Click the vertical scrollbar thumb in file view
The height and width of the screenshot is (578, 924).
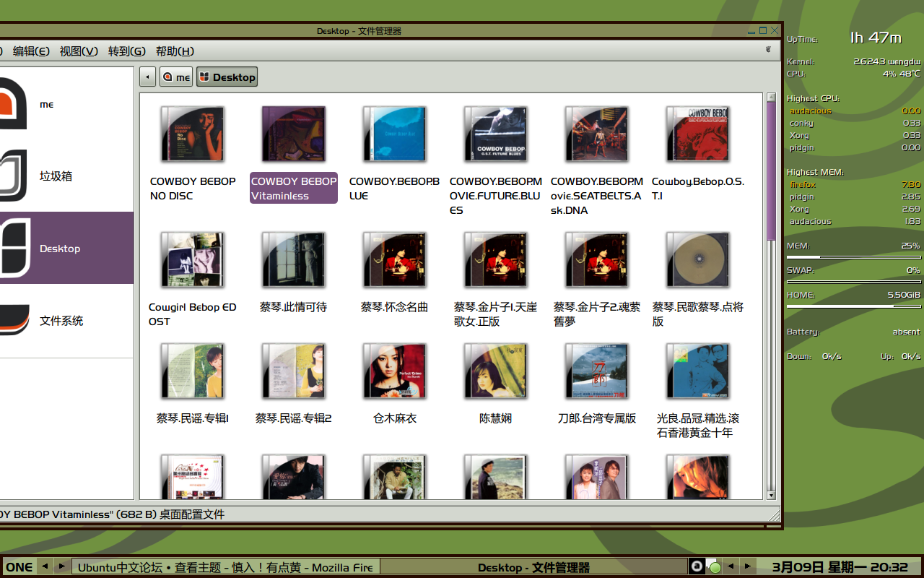click(x=771, y=173)
